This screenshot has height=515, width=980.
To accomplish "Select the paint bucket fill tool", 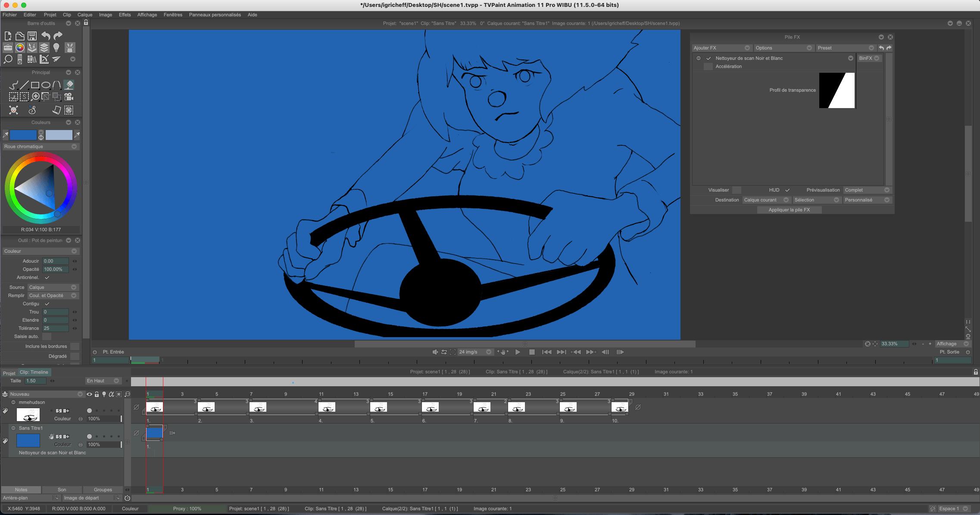I will click(x=69, y=85).
